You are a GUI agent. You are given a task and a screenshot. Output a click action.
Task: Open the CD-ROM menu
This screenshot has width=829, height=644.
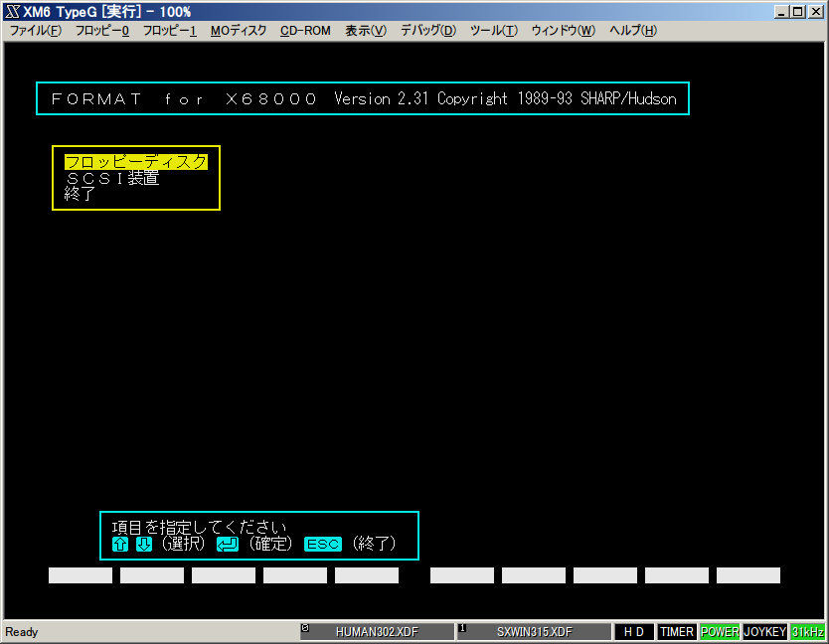305,31
